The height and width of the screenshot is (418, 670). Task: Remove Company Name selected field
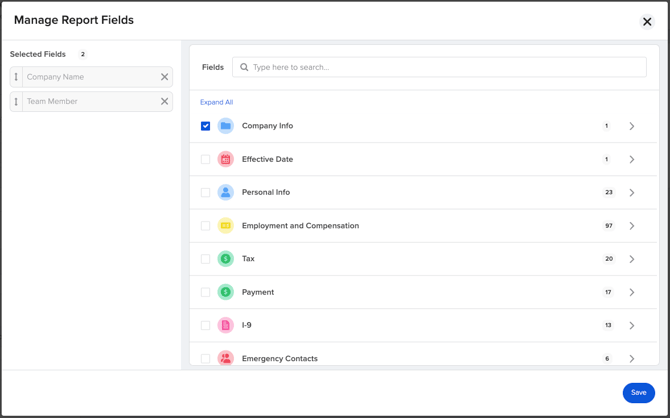click(x=165, y=77)
